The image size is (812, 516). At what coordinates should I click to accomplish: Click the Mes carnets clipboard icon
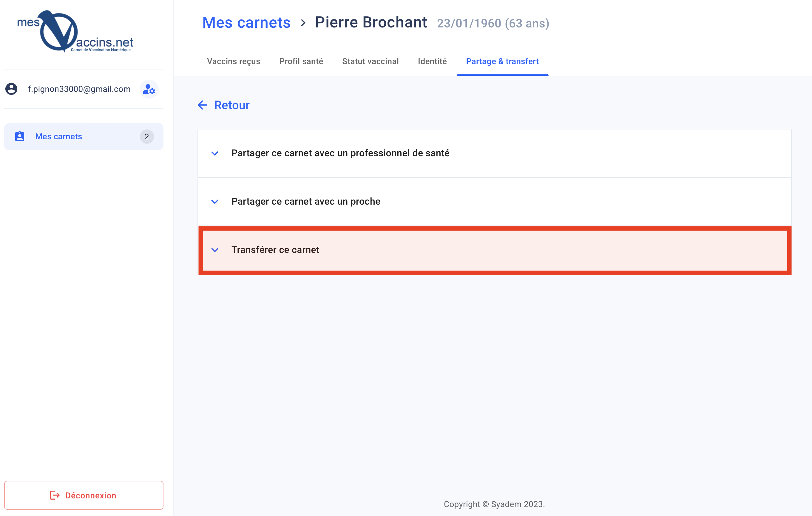[20, 137]
